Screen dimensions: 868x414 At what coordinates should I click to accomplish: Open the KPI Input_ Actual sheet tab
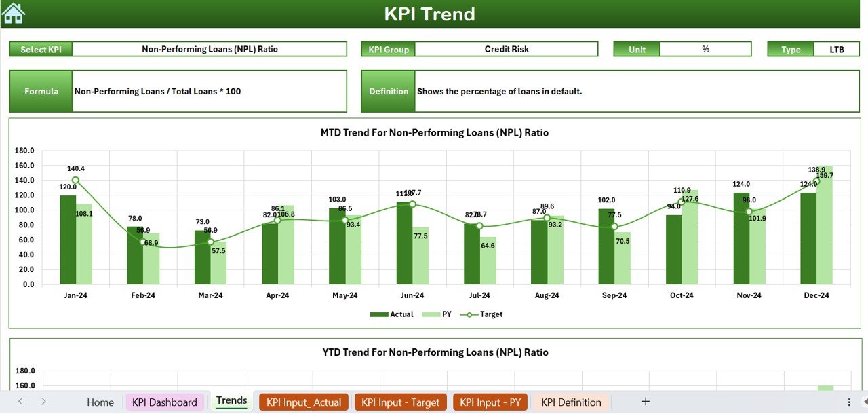tap(304, 402)
